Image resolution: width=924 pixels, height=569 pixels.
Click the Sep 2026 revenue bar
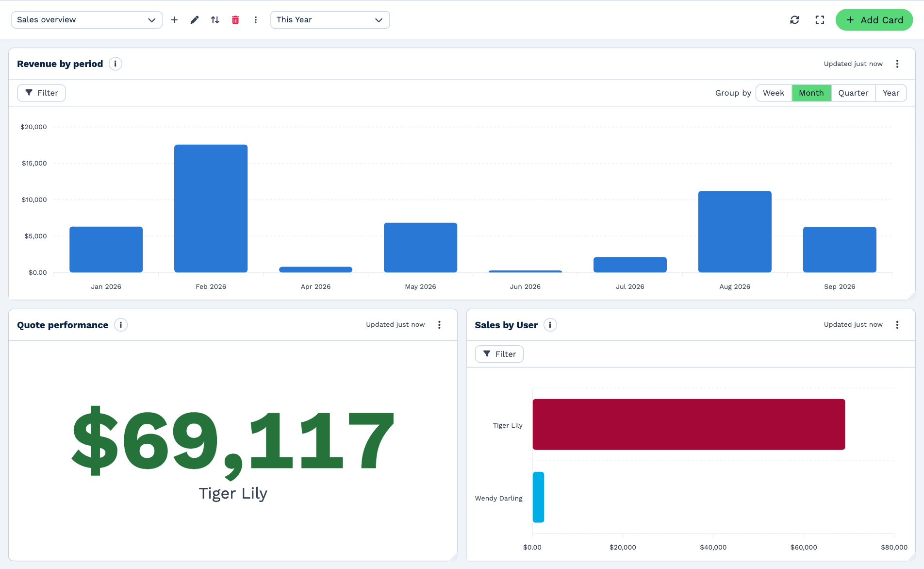coord(840,250)
